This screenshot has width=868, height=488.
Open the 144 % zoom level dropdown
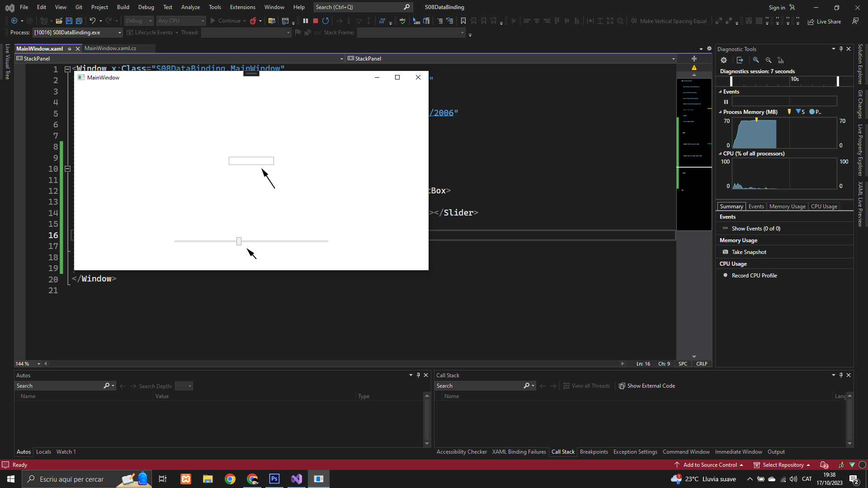[x=39, y=364]
